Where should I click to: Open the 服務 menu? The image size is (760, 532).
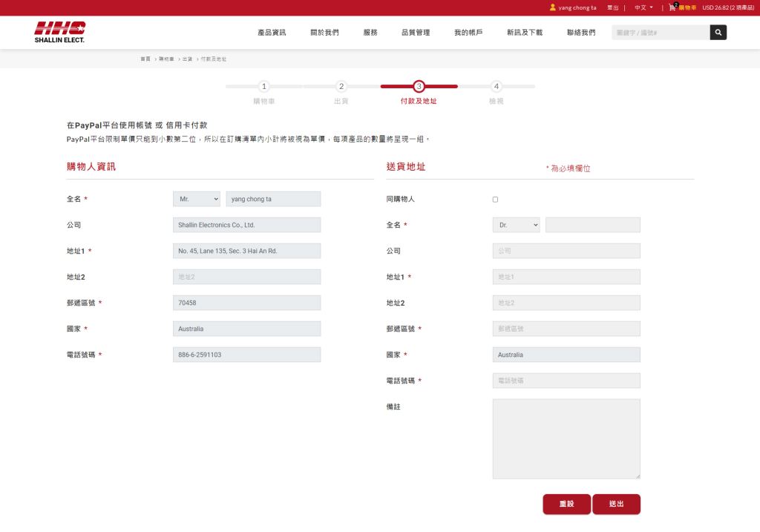tap(370, 33)
